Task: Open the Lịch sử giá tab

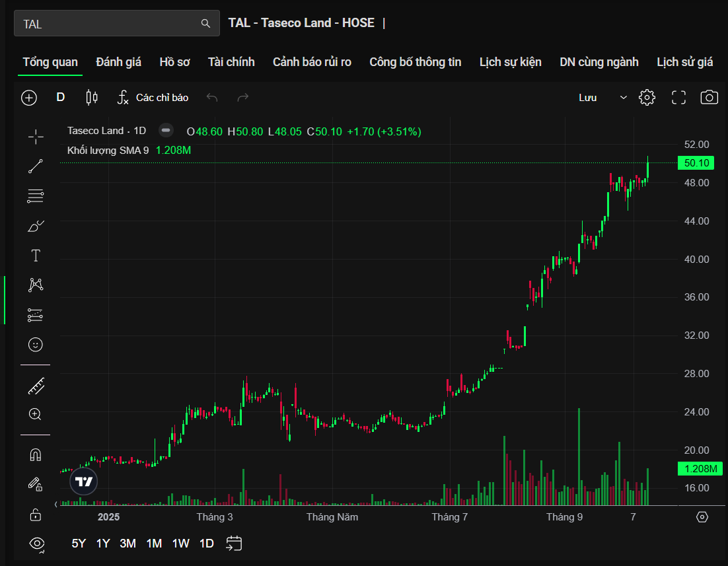Action: coord(684,62)
